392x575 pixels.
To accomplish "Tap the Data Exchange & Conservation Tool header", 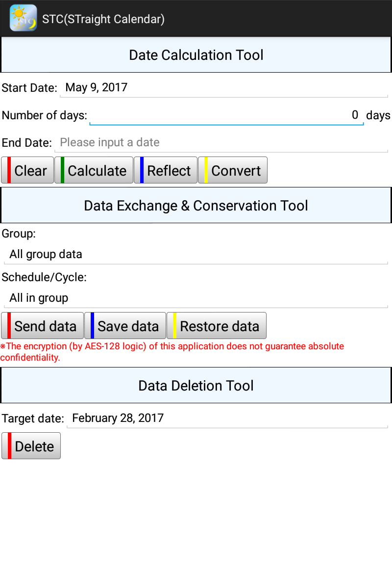I will click(x=196, y=206).
